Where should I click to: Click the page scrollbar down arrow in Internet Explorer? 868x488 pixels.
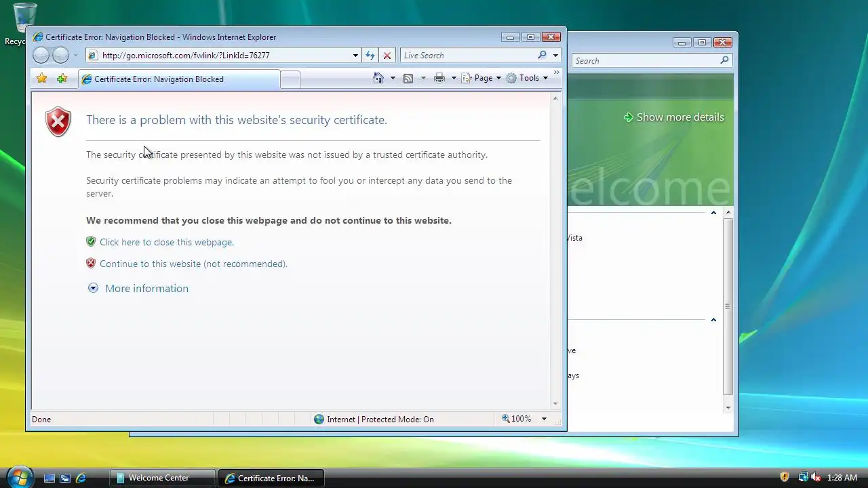coord(555,403)
